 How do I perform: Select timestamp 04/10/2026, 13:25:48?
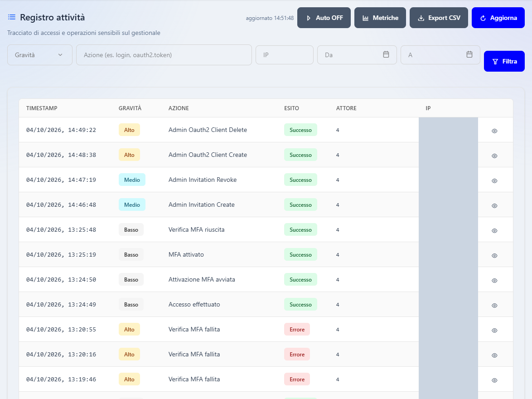tap(61, 229)
